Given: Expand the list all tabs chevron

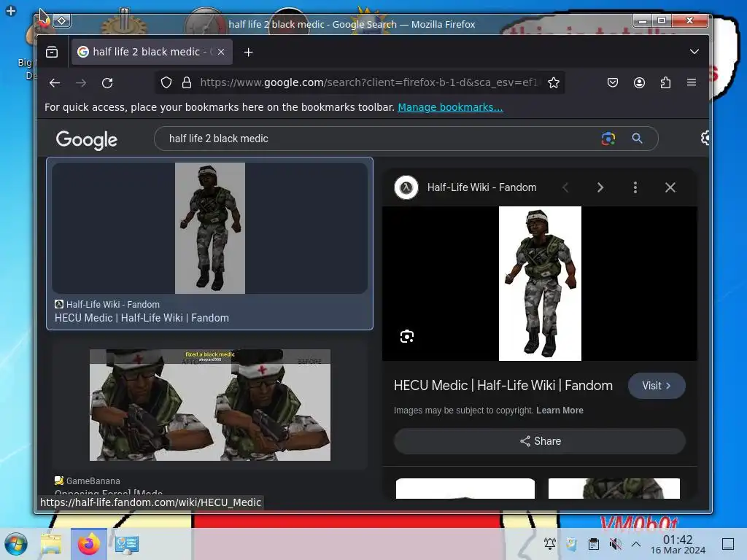Looking at the screenshot, I should pyautogui.click(x=694, y=52).
